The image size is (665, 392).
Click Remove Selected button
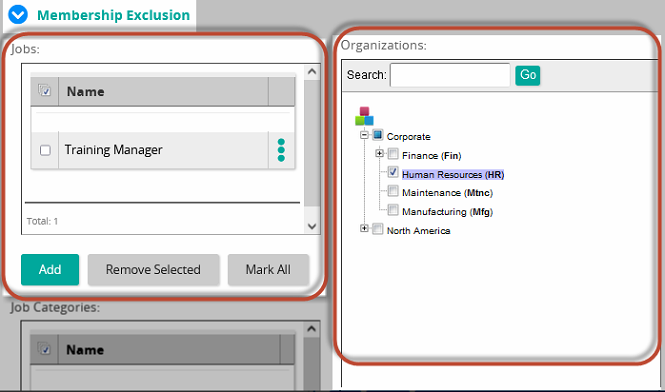(153, 269)
